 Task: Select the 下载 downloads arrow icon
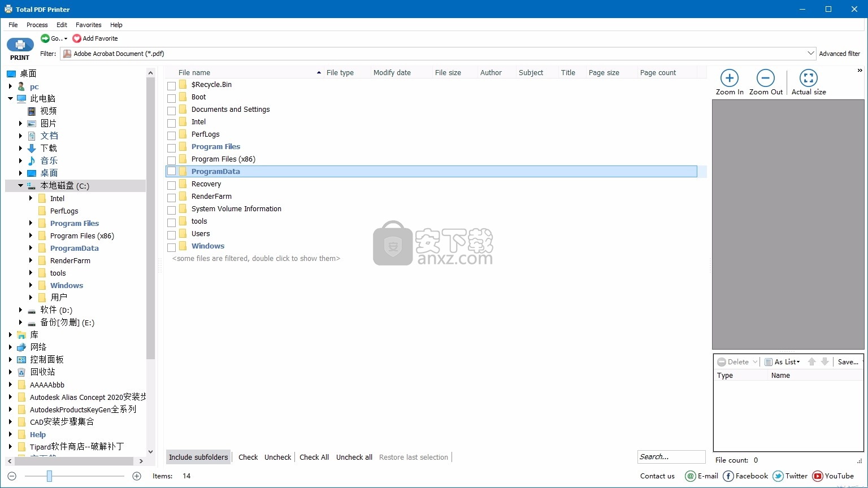pyautogui.click(x=32, y=149)
